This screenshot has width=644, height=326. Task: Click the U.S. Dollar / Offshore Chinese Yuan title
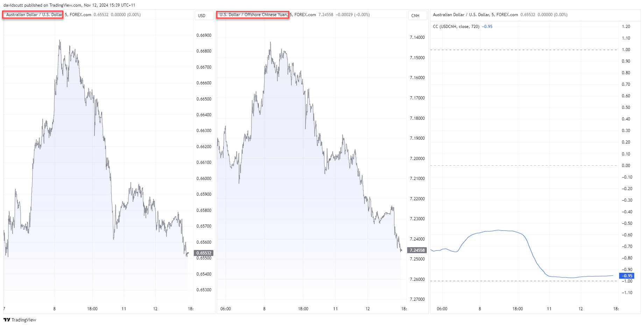click(253, 15)
